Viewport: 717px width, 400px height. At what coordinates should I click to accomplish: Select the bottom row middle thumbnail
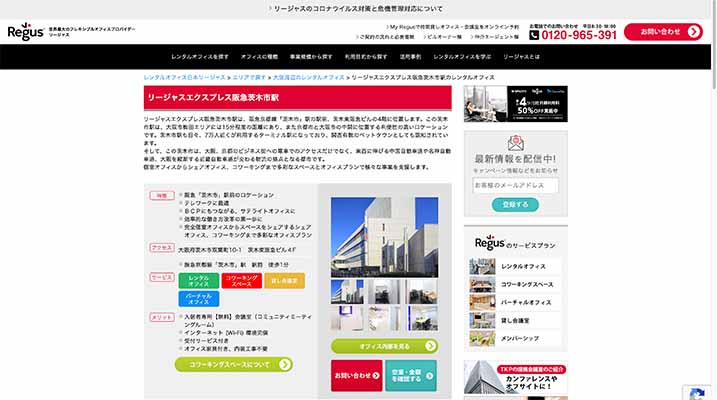pyautogui.click(x=385, y=318)
